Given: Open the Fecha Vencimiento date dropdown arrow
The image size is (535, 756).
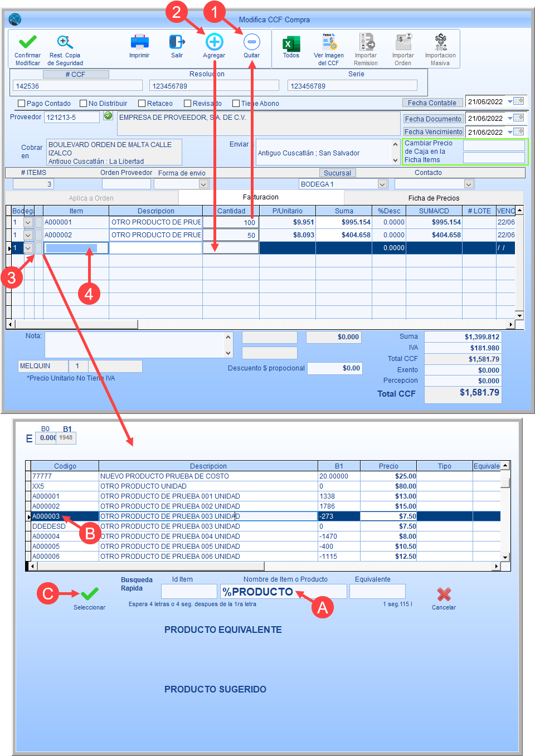Looking at the screenshot, I should tap(510, 132).
